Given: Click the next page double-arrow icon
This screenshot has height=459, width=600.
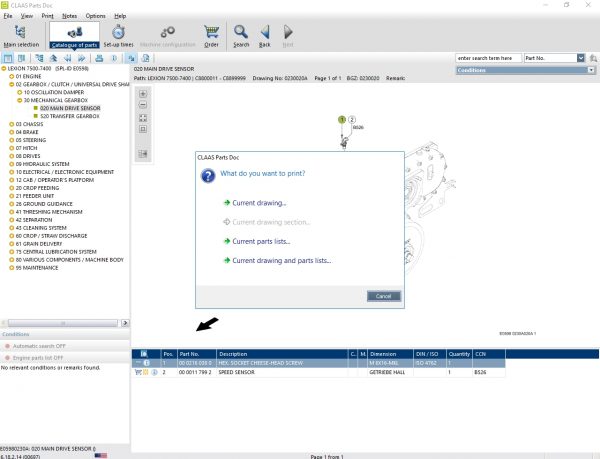Looking at the screenshot, I should point(81,58).
